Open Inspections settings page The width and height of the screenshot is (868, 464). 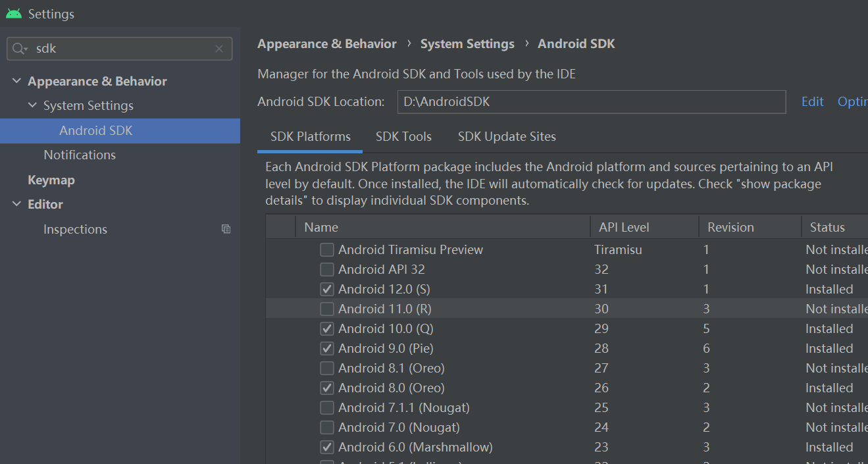(x=75, y=229)
